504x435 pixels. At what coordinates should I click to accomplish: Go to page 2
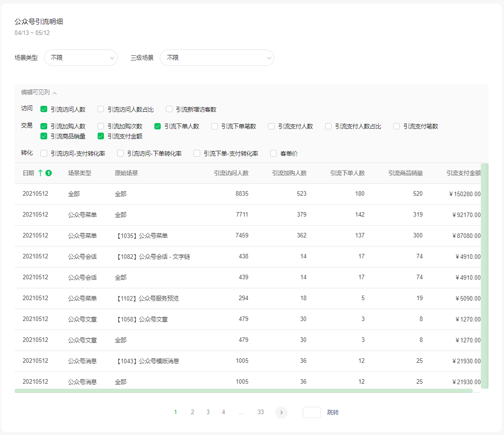pos(193,412)
